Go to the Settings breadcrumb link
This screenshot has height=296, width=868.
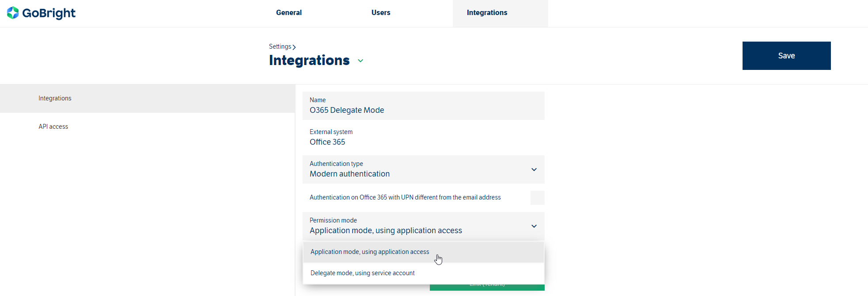pyautogui.click(x=280, y=46)
